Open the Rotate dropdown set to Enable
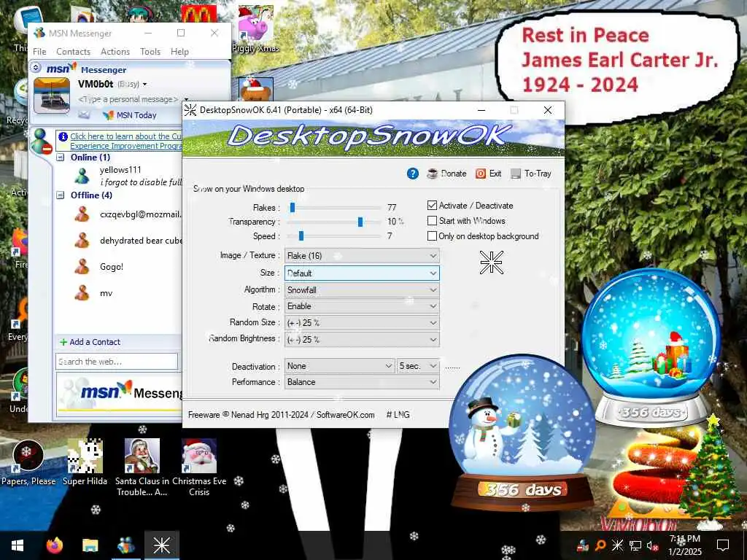The width and height of the screenshot is (747, 560). [x=362, y=306]
